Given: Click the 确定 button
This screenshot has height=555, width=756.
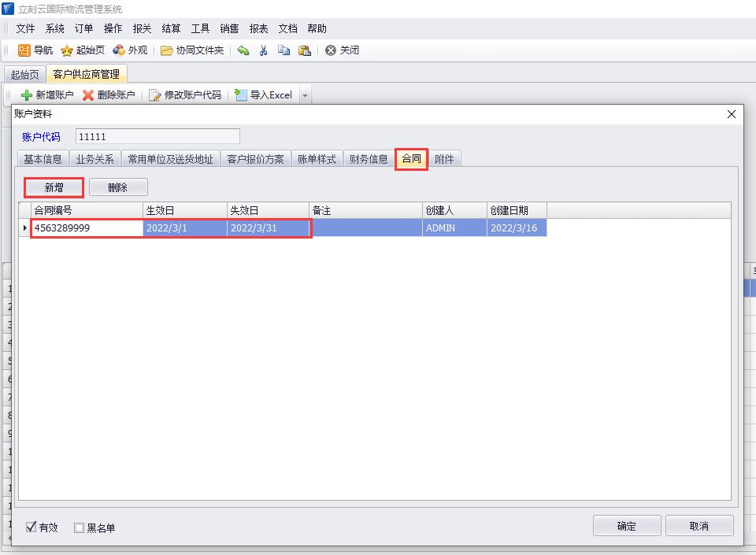Looking at the screenshot, I should [x=627, y=526].
